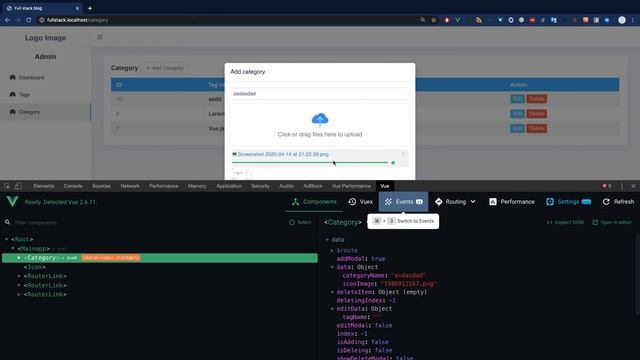Click the upload progress bar
The image size is (640, 360).
click(x=310, y=162)
